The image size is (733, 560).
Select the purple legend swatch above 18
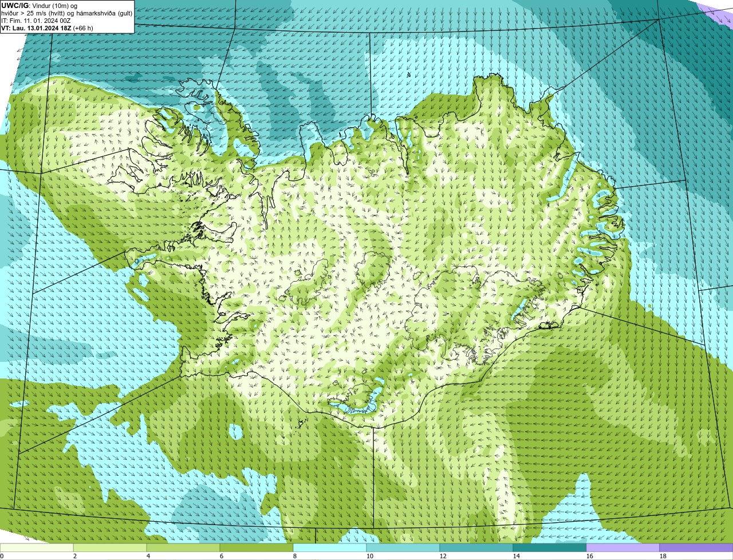(696, 547)
